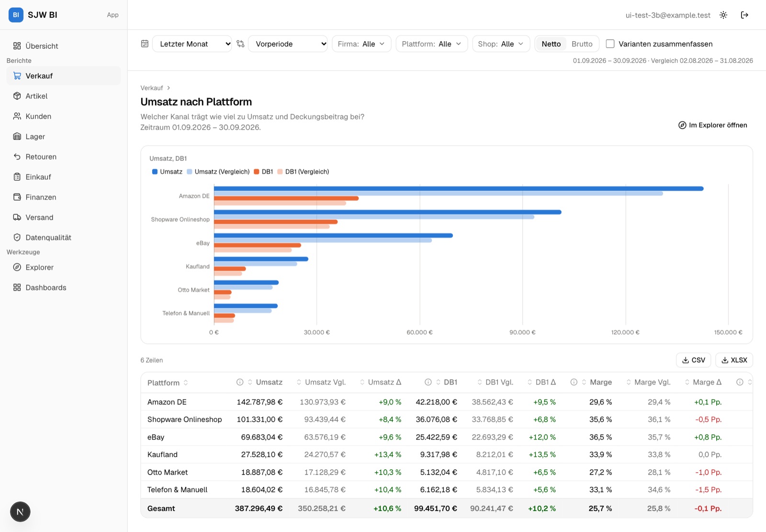Expand the Plattform filter

[x=432, y=44]
